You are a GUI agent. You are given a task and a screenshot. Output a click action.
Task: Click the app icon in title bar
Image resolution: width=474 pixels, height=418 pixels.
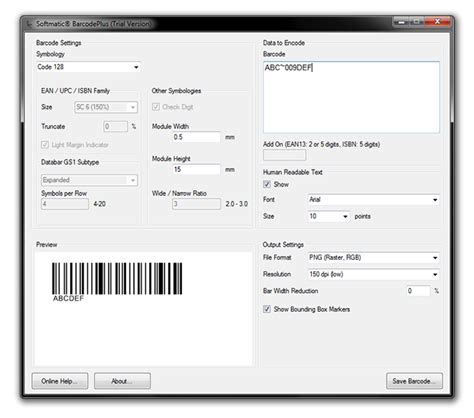click(x=30, y=24)
